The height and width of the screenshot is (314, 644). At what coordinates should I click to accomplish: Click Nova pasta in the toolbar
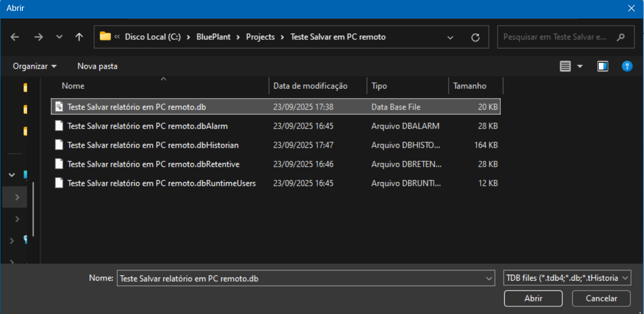coord(97,66)
